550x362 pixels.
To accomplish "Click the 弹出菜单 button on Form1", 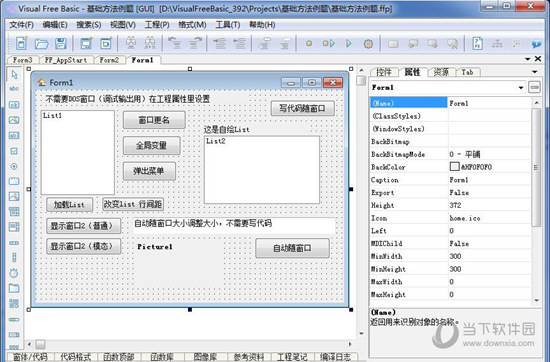I will pos(149,171).
